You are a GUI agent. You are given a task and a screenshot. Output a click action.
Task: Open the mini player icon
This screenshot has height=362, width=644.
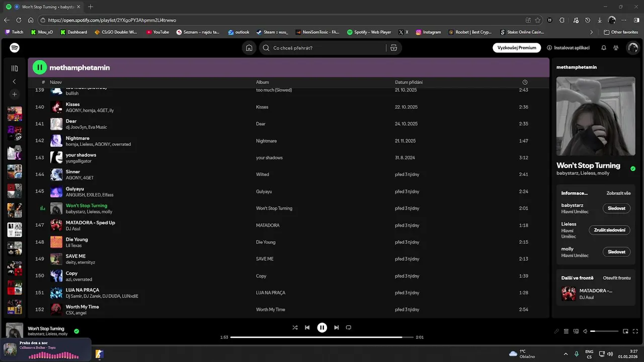[x=626, y=331]
